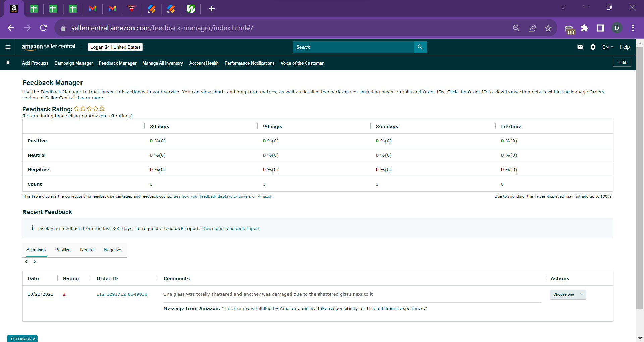Viewport: 644px width, 342px height.
Task: Toggle the browser side panel icon
Action: pos(601,28)
